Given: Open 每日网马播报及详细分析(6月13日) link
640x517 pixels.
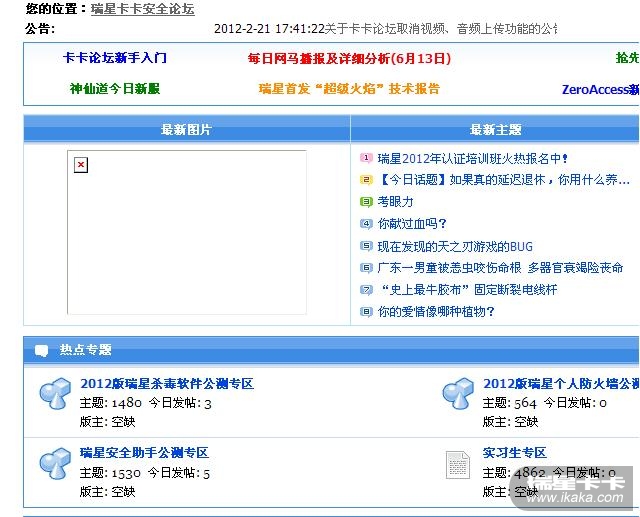Looking at the screenshot, I should click(x=349, y=58).
